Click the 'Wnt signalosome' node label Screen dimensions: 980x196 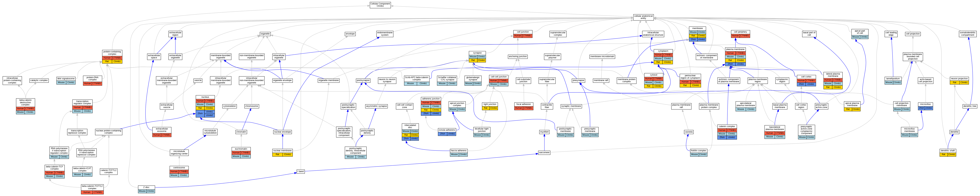[66, 79]
